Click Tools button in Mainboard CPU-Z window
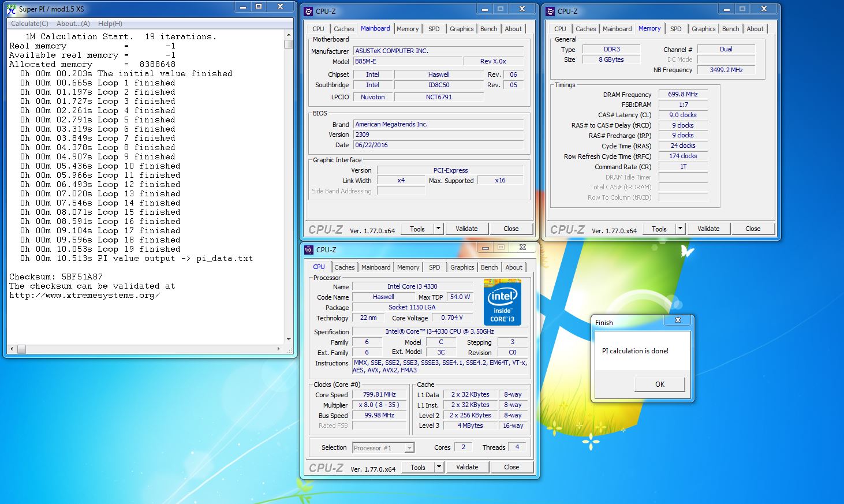This screenshot has height=504, width=844. coord(417,229)
